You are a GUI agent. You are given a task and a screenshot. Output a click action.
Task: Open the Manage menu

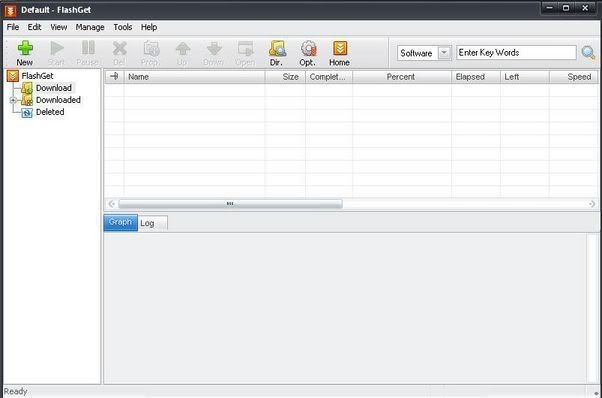[90, 27]
